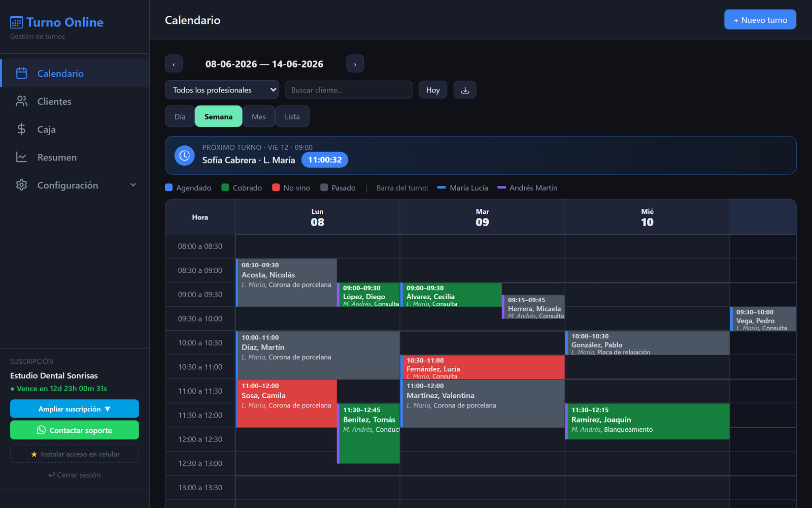Open Álvarez, Cecilia appointment

(451, 295)
